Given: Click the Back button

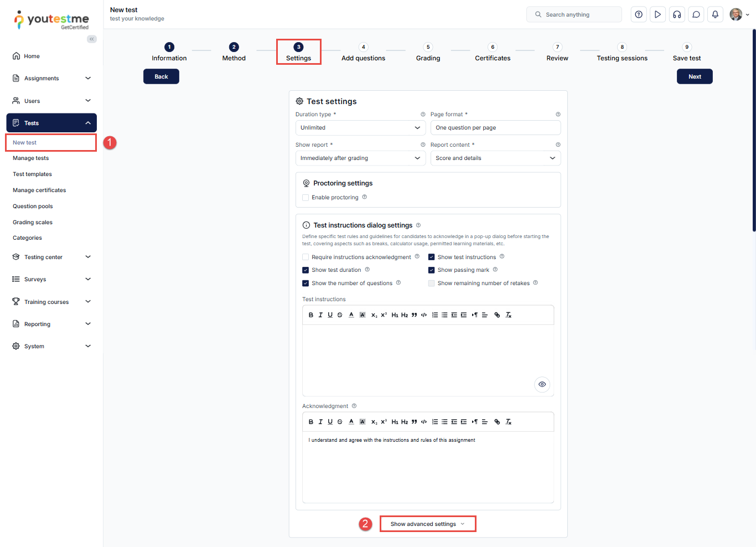Looking at the screenshot, I should 161,76.
